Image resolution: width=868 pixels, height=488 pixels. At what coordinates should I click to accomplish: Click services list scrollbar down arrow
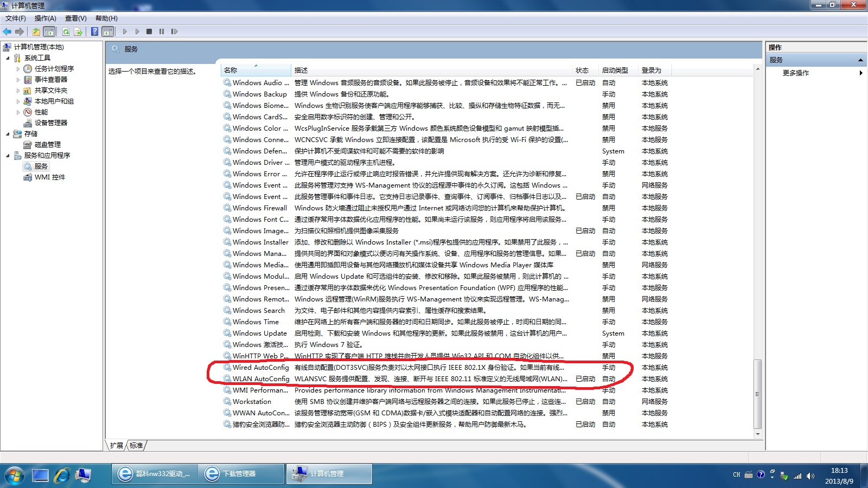(757, 434)
